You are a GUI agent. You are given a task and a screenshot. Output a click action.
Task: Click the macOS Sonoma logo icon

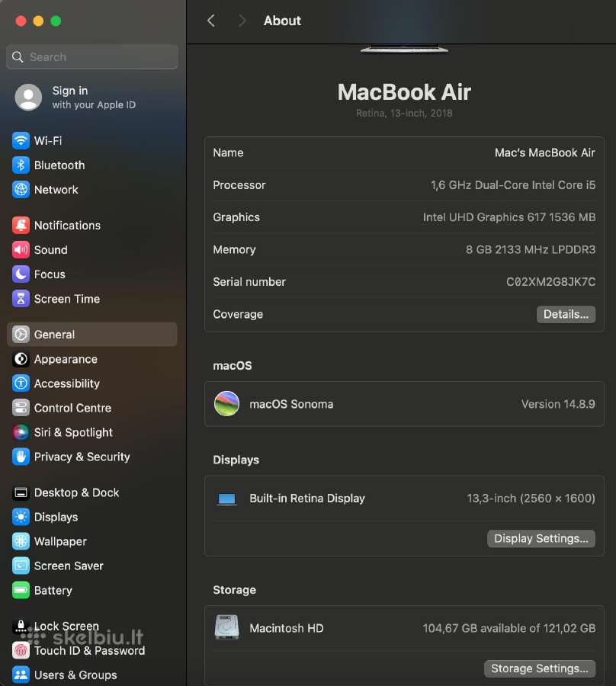pos(226,404)
